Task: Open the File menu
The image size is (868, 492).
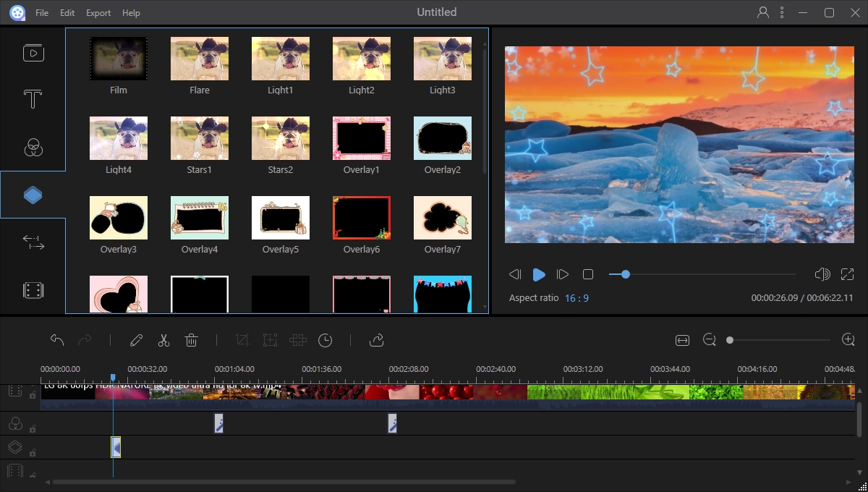Action: [42, 13]
